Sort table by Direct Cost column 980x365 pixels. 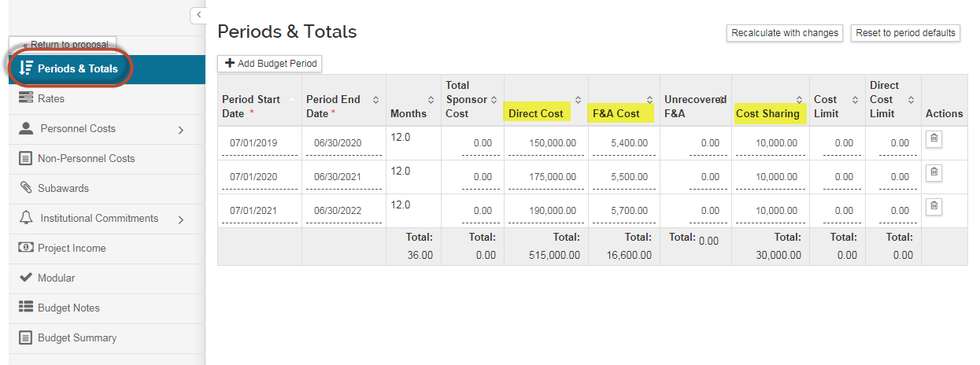[x=579, y=100]
